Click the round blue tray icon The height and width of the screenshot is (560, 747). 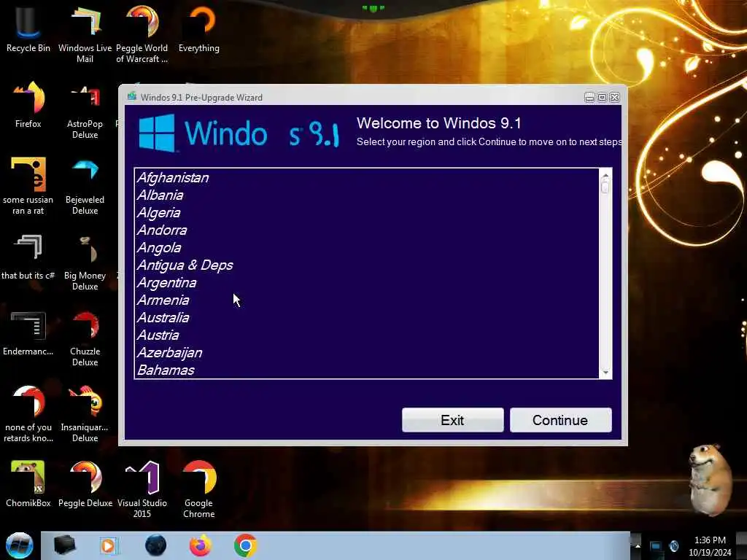click(674, 545)
